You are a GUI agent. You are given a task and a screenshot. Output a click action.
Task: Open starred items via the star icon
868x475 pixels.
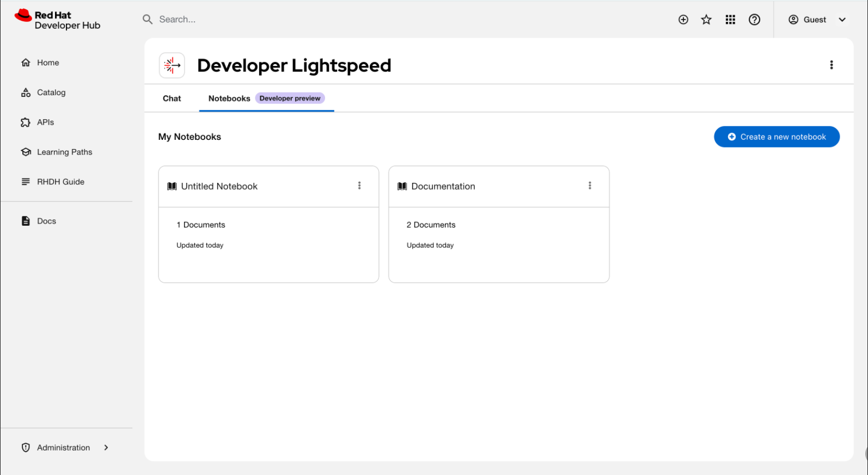coord(706,20)
